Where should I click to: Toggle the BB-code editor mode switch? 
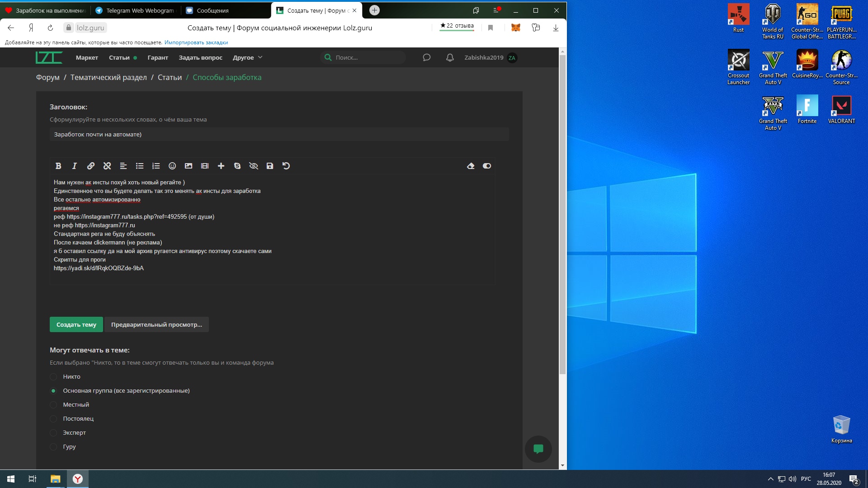[487, 166]
